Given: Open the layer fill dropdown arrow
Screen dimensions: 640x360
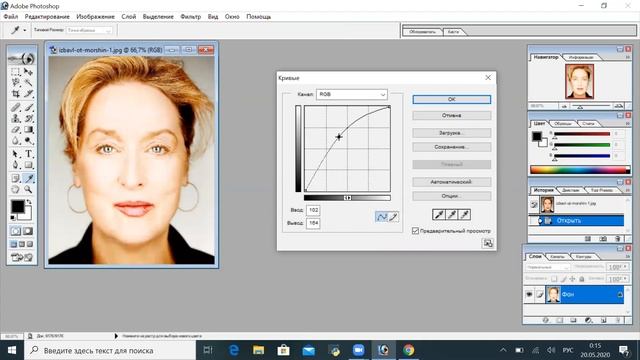Looking at the screenshot, I should 625,279.
